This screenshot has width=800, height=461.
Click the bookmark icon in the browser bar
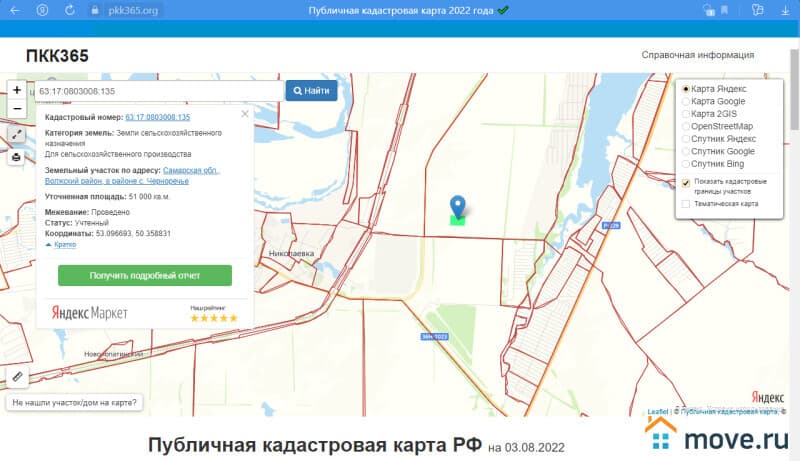click(x=724, y=10)
